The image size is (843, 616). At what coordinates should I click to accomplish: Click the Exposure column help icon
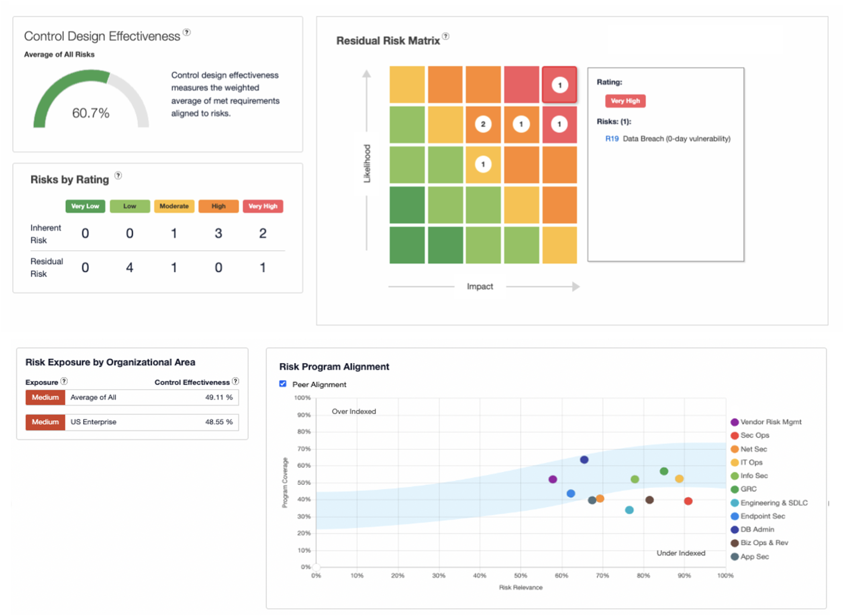pos(64,381)
